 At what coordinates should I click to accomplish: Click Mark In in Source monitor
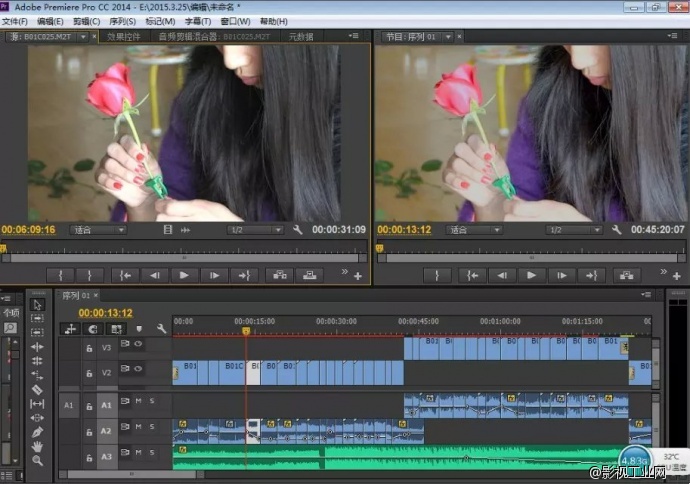pyautogui.click(x=61, y=275)
